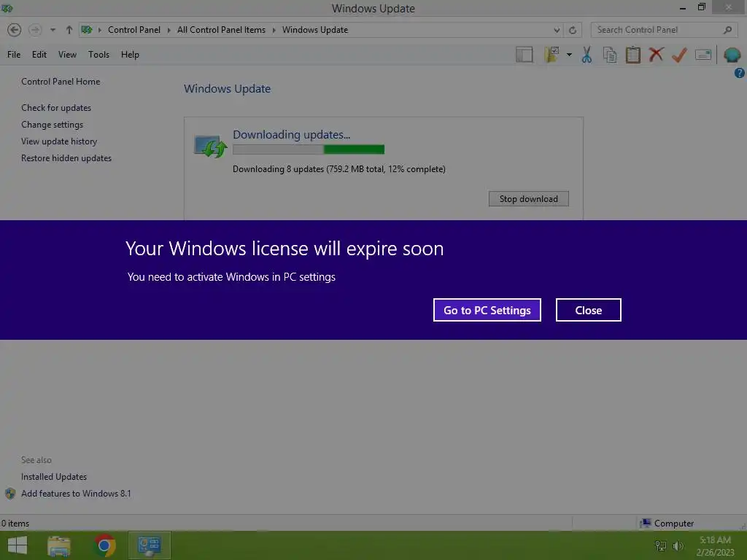747x560 pixels.
Task: Refresh the Windows Update page
Action: click(573, 30)
